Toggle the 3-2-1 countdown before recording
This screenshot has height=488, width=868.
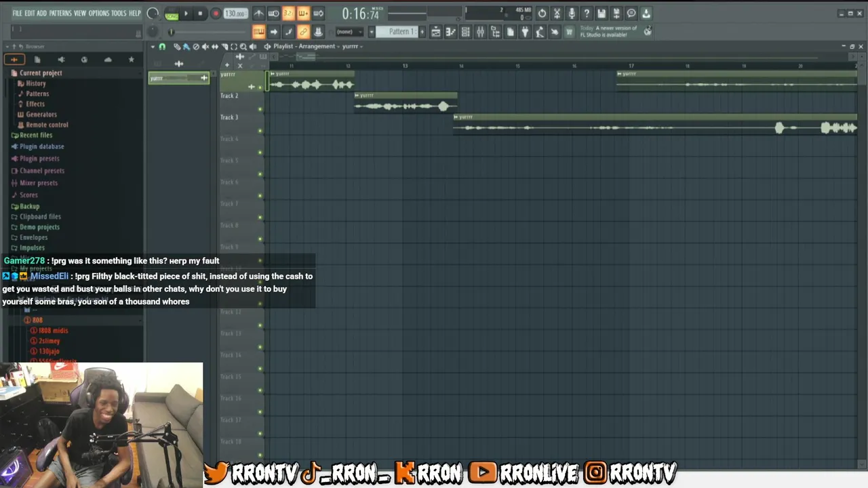coord(288,14)
